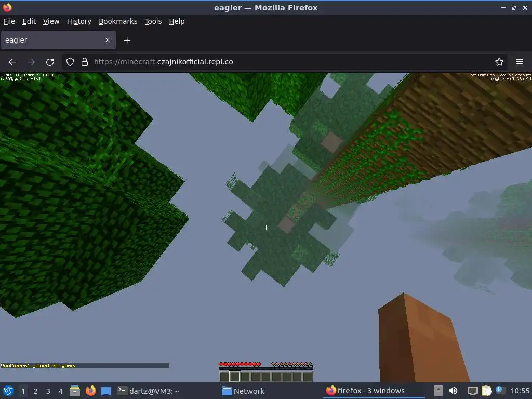Switch to workspace 4
Viewport: 532px width, 399px height.
pyautogui.click(x=61, y=391)
